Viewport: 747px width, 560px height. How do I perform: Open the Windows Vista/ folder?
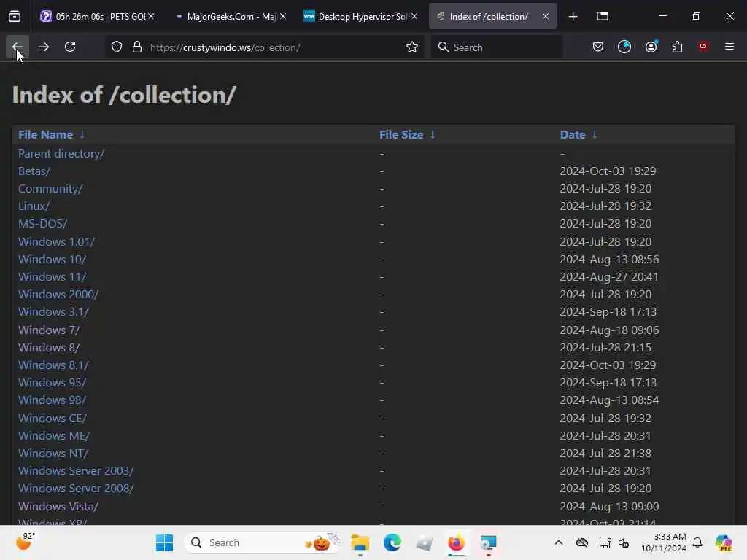tap(58, 507)
